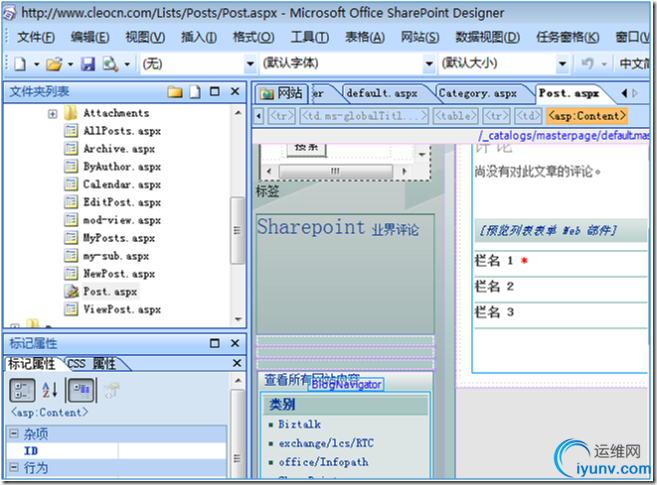Click the ViewPost.aspx file icon
The height and width of the screenshot is (485, 657).
point(71,310)
